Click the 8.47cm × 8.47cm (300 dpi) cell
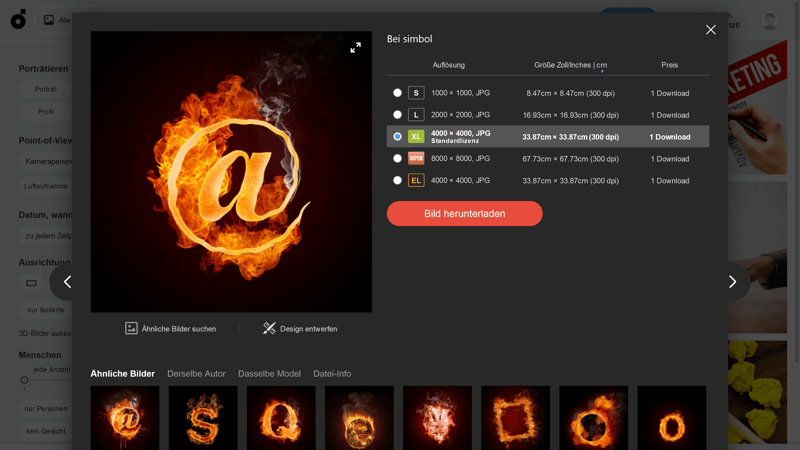This screenshot has height=450, width=800. pos(570,93)
